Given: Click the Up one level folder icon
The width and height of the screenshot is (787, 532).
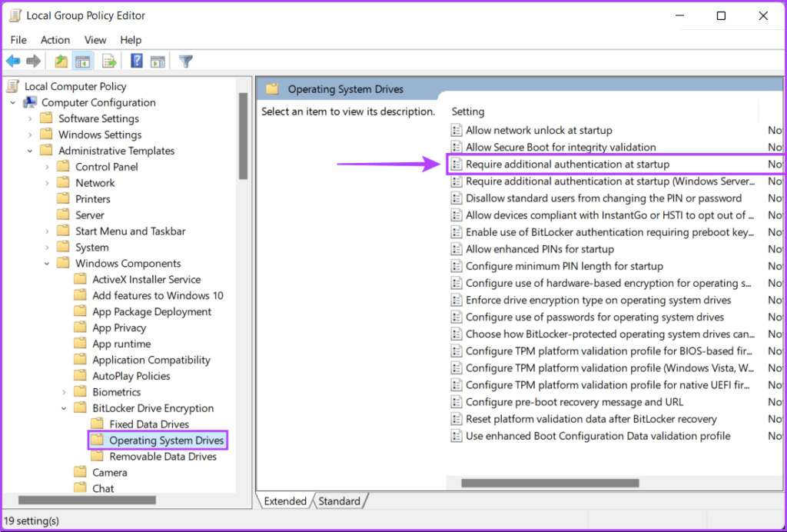Looking at the screenshot, I should coord(61,62).
